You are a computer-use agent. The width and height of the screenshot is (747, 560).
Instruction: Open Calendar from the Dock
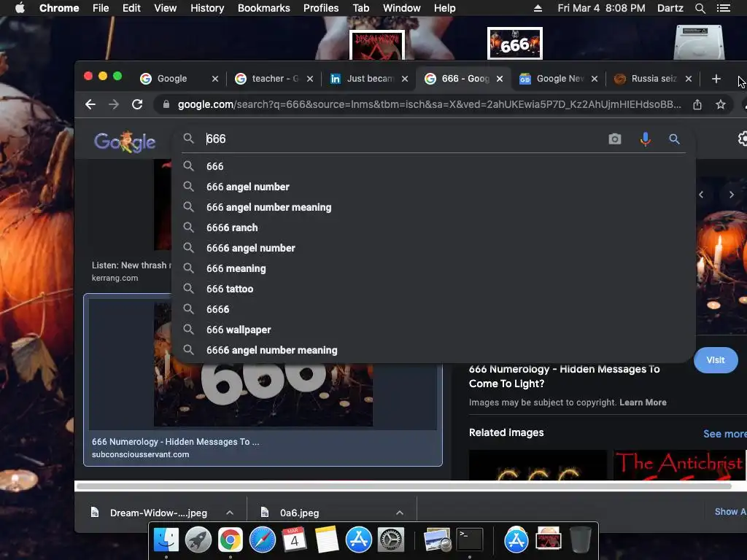pyautogui.click(x=295, y=540)
